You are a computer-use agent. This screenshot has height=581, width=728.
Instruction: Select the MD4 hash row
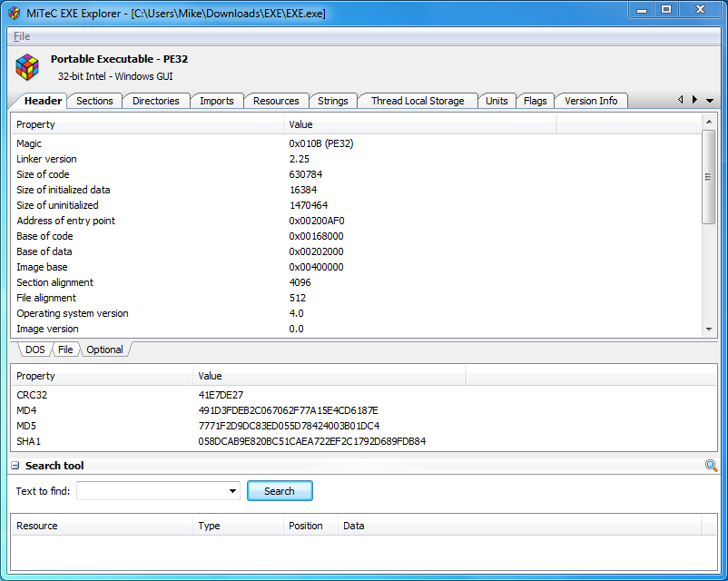pyautogui.click(x=364, y=410)
